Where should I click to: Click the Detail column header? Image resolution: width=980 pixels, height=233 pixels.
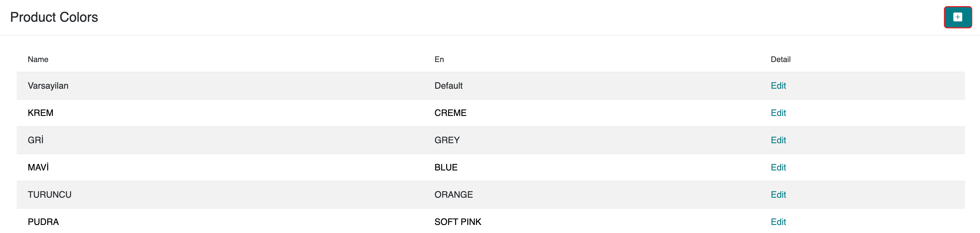coord(780,60)
